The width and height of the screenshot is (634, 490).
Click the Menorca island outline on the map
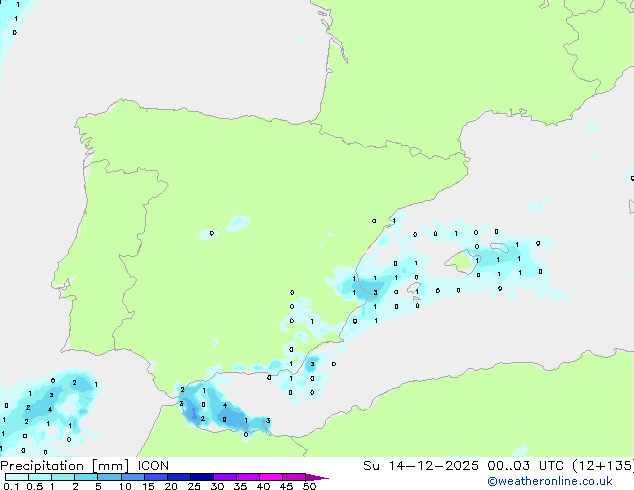[x=499, y=247]
